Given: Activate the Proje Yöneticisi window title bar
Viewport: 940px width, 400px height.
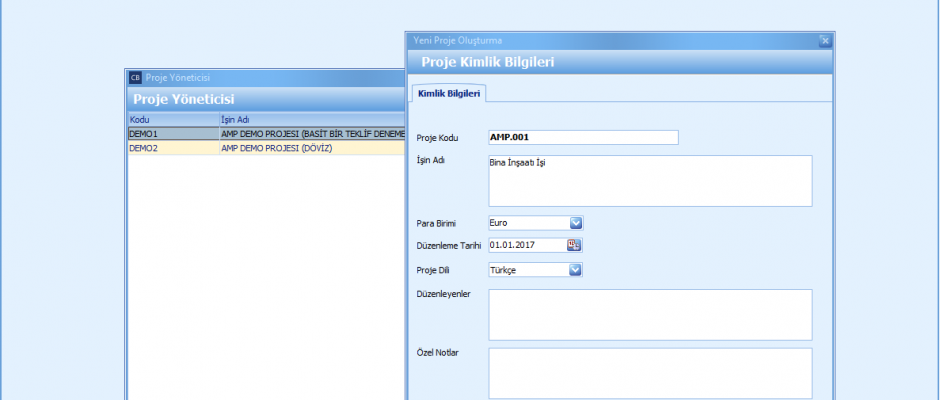Looking at the screenshot, I should click(260, 77).
